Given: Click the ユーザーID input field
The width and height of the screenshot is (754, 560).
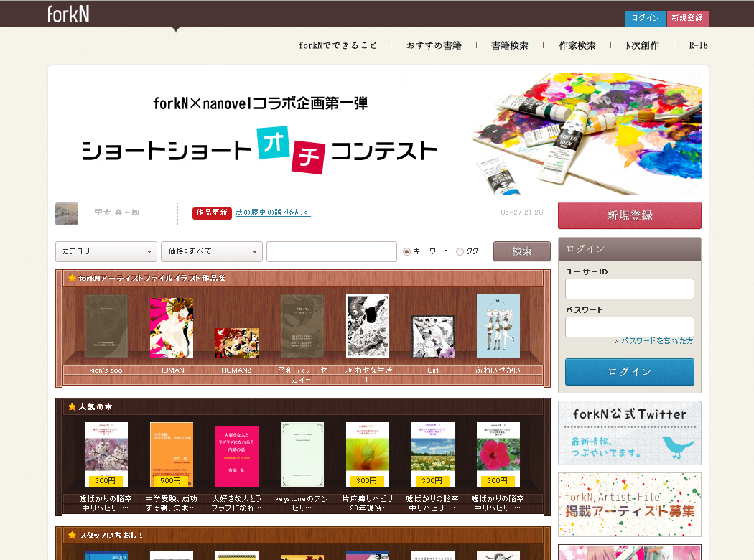Looking at the screenshot, I should [629, 289].
